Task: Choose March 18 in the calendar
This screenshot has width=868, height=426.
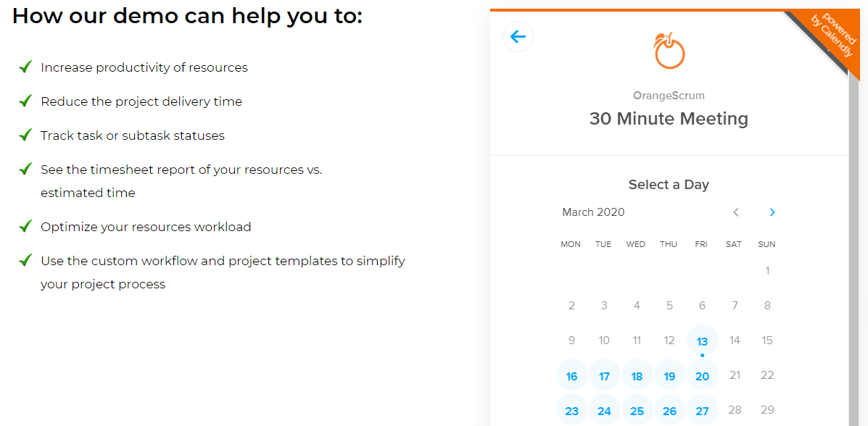Action: (x=637, y=375)
